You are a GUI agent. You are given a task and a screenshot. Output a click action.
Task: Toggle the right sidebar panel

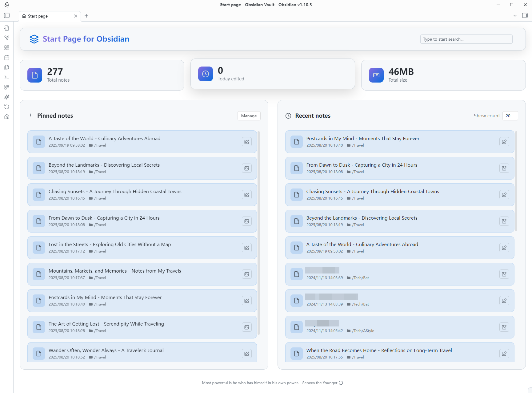[525, 15]
